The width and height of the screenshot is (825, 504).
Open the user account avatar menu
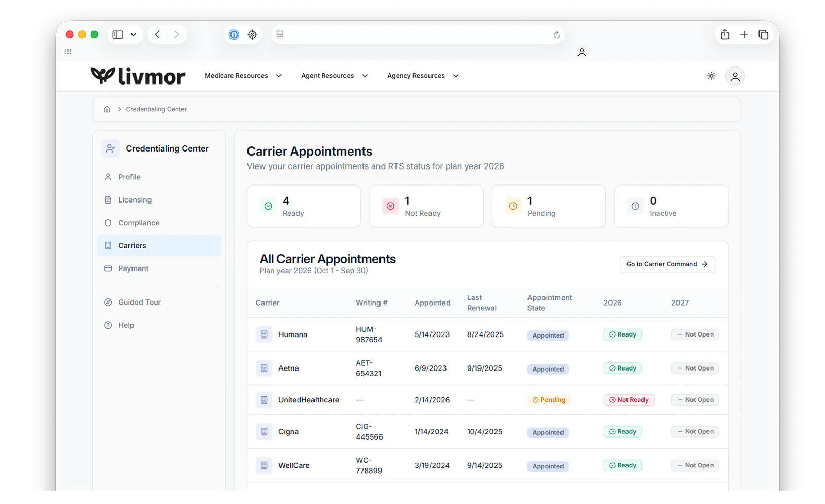[735, 76]
